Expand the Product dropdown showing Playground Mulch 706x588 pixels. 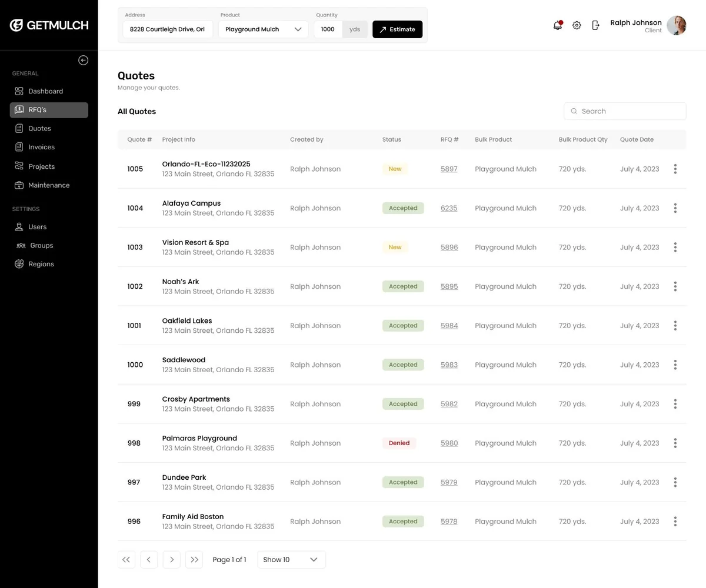(x=263, y=29)
